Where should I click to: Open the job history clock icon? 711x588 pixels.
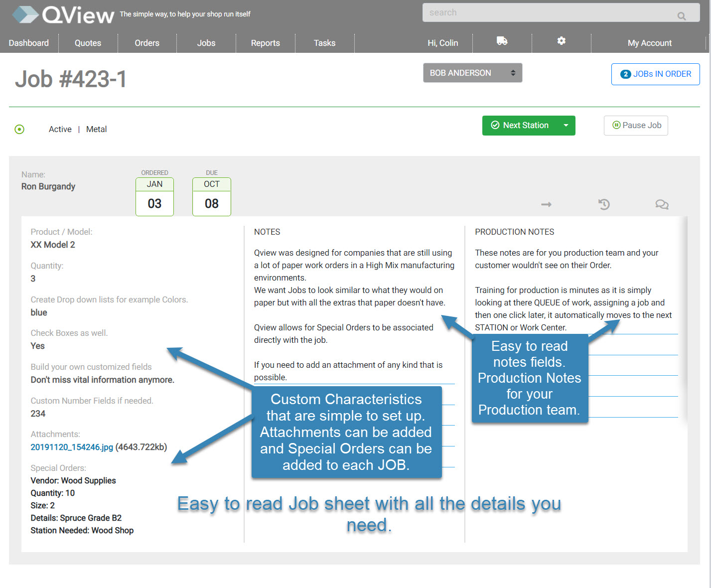pos(604,204)
